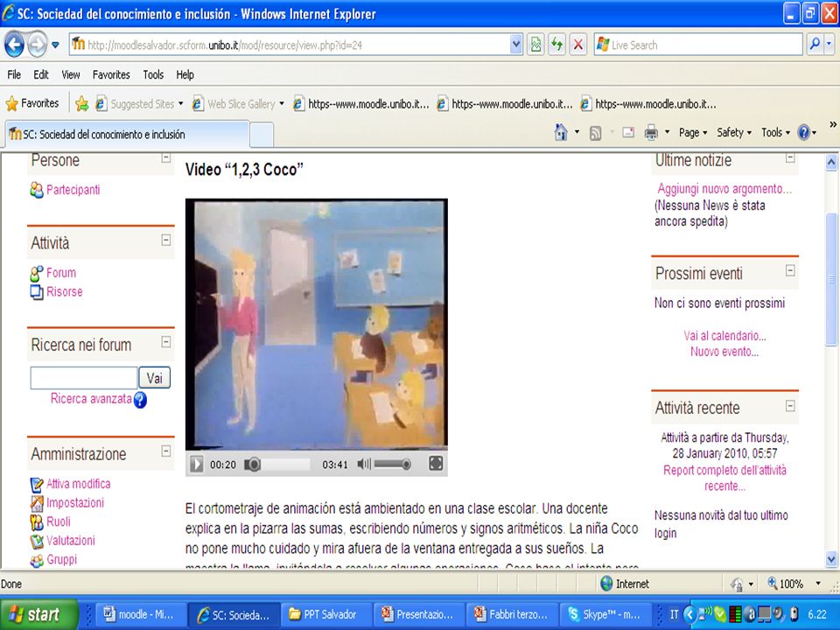Collapse the Attività recente block

(x=790, y=406)
